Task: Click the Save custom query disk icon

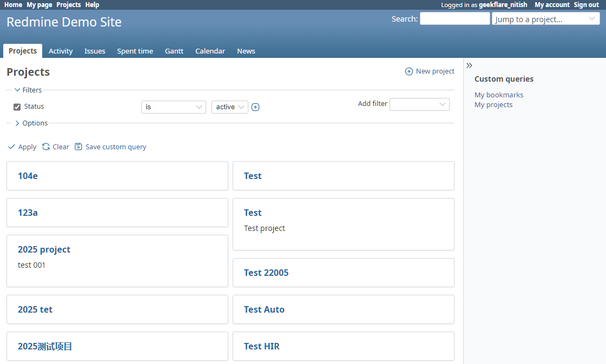Action: click(78, 147)
